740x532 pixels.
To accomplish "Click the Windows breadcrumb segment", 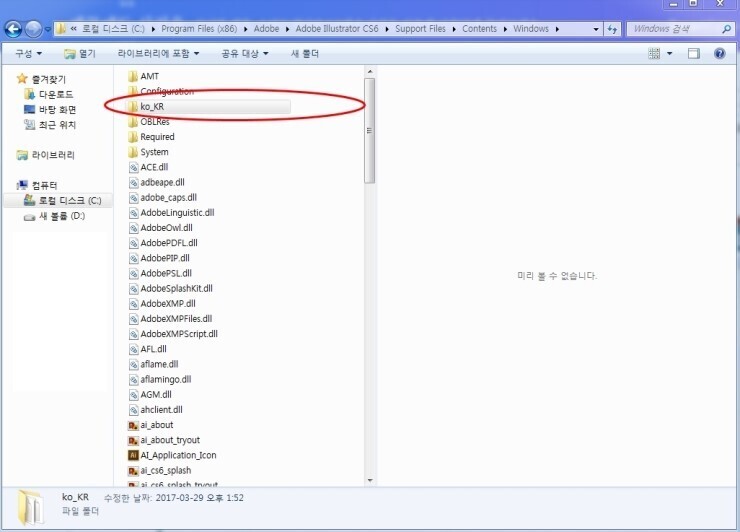I will point(531,29).
